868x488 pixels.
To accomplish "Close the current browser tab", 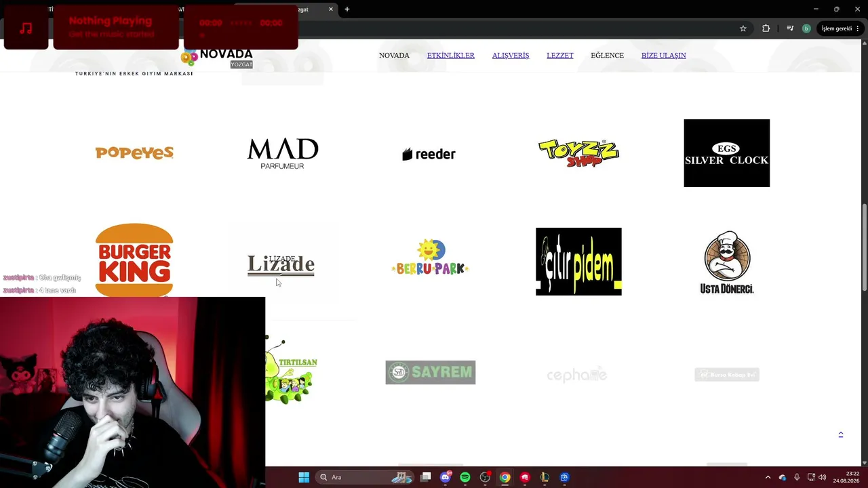I will pos(331,9).
